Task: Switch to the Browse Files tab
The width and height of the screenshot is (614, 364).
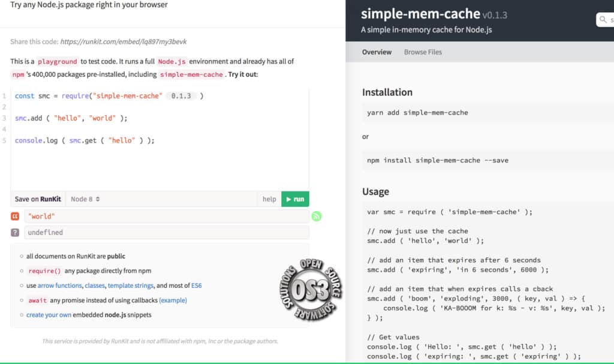Action: click(423, 52)
